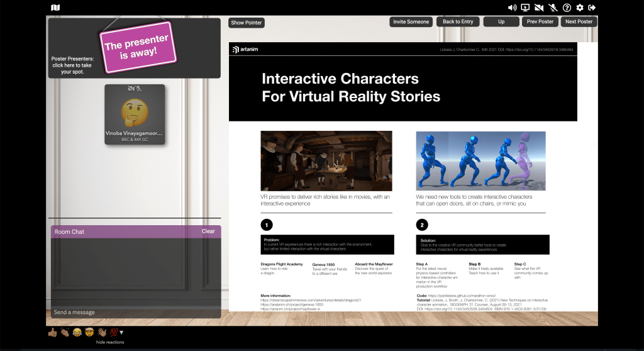Click the speaker volume icon

point(511,8)
